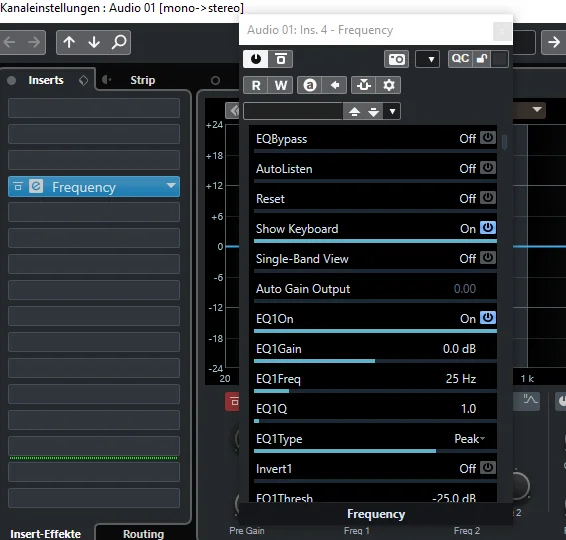Click the right arrow button at top right
566x540 pixels.
point(554,42)
